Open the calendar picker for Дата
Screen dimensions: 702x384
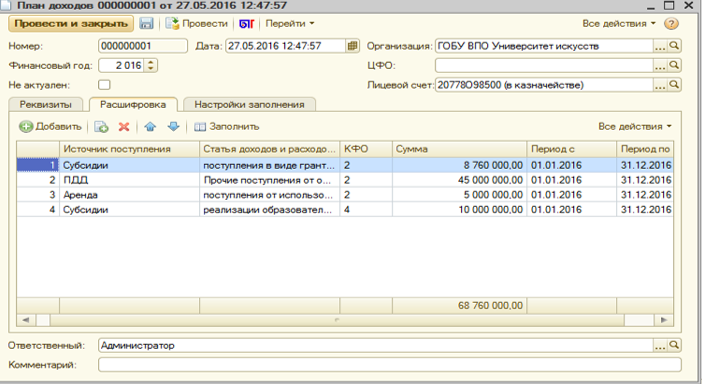click(x=353, y=46)
